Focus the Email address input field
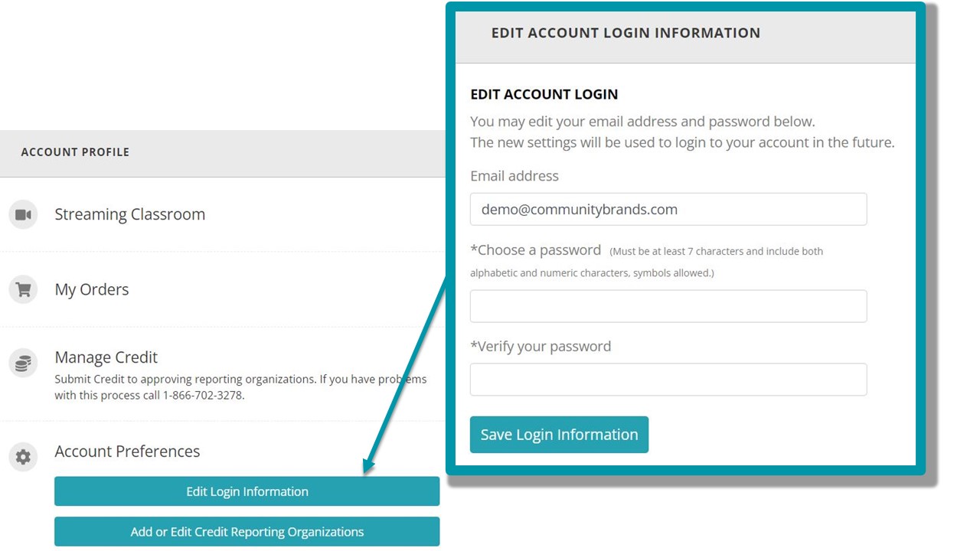This screenshot has height=551, width=980. 668,209
